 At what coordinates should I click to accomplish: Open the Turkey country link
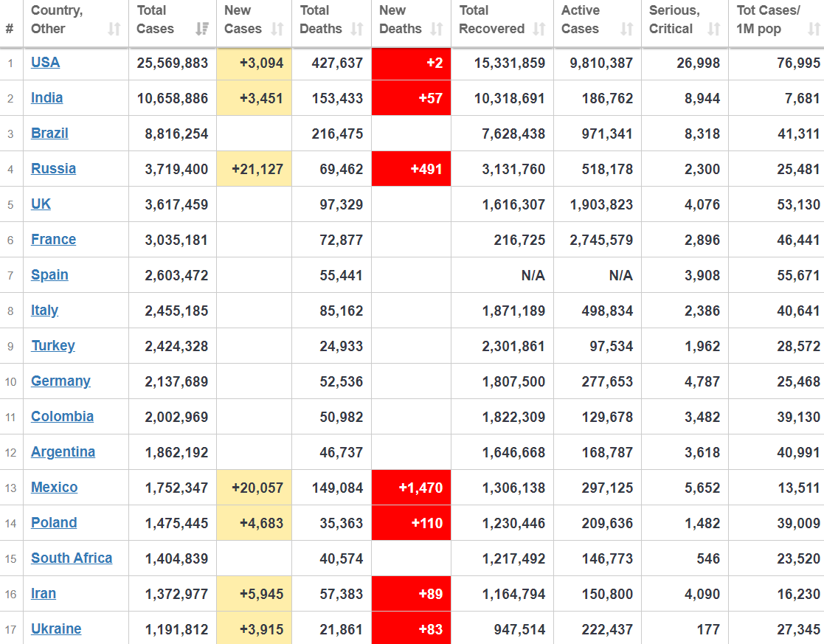coord(53,345)
